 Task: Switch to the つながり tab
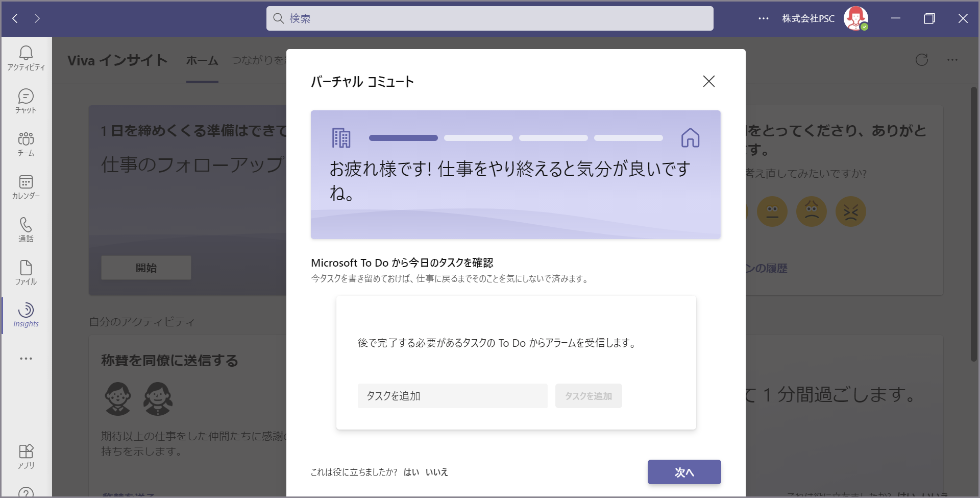coord(258,60)
